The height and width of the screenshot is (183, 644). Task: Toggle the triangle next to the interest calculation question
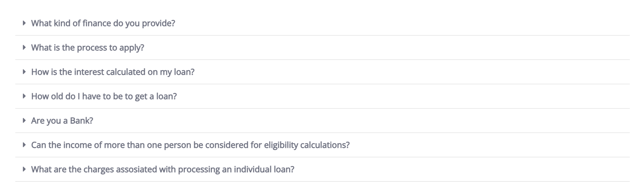24,72
